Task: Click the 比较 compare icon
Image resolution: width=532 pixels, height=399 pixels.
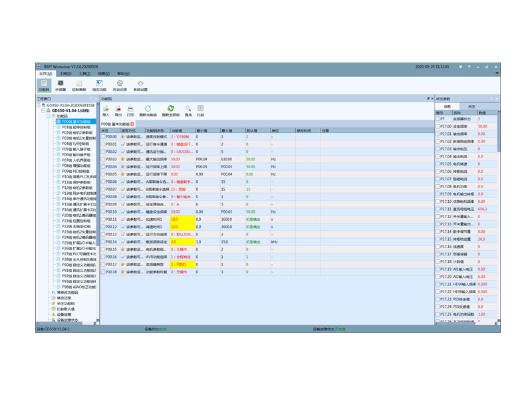Action: point(200,110)
